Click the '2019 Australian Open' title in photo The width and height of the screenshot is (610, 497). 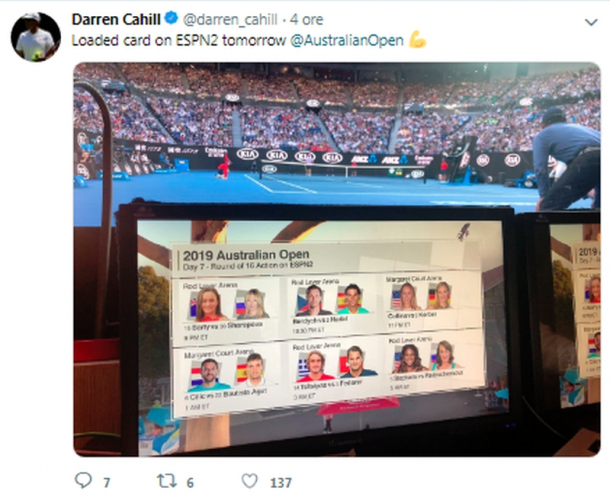[246, 256]
